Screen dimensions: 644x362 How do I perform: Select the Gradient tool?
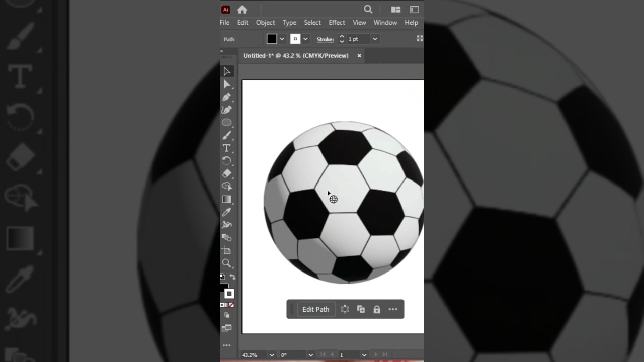pos(227,199)
